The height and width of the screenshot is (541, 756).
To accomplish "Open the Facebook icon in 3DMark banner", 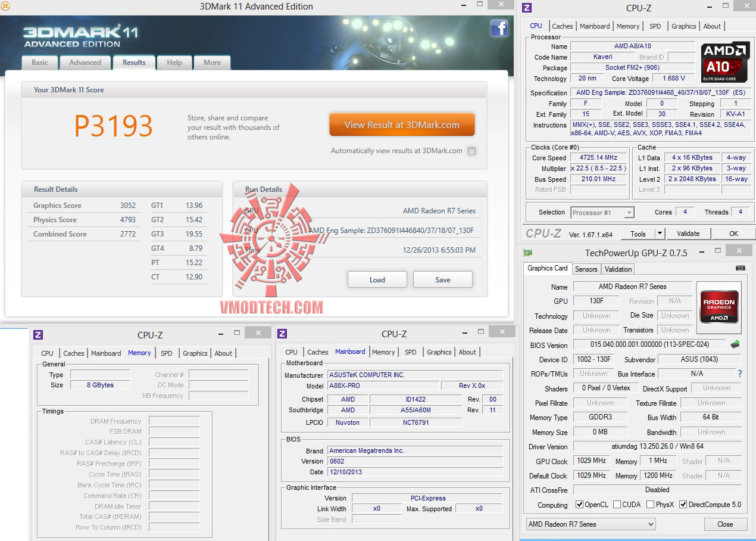I will click(x=499, y=28).
